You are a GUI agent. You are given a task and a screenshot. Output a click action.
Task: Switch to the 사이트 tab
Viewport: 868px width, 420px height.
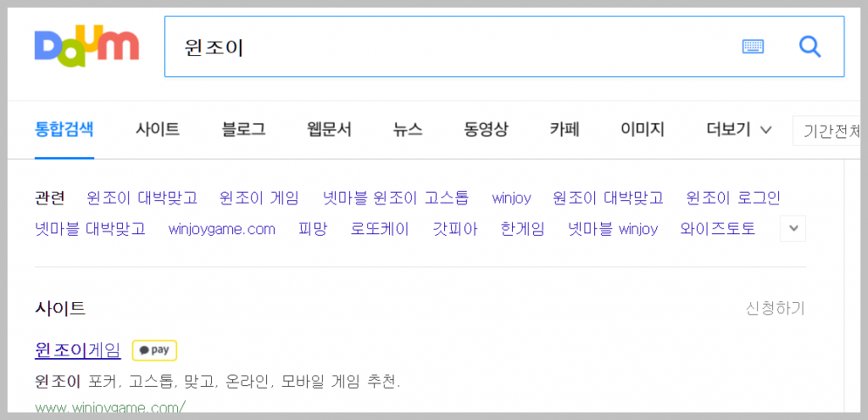(x=158, y=130)
